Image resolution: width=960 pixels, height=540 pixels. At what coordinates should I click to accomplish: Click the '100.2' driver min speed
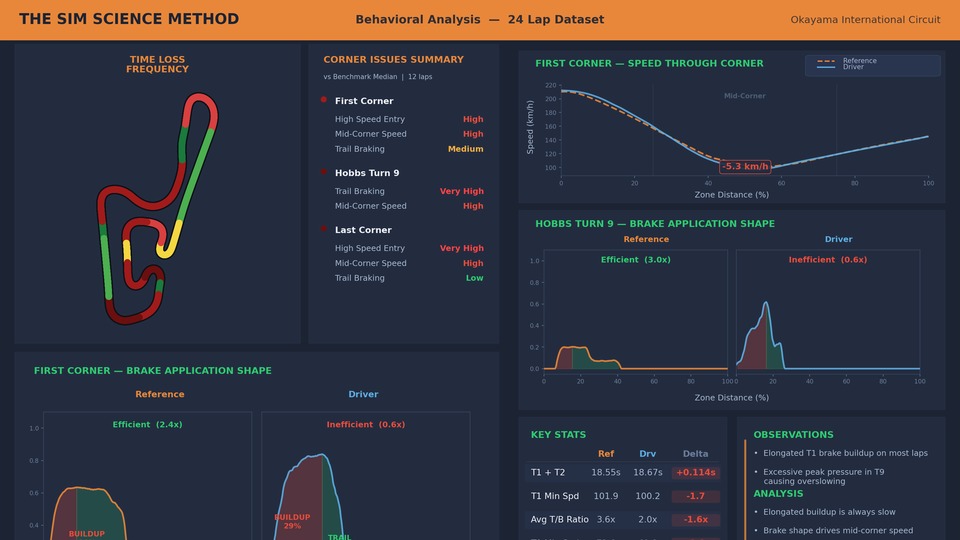(x=648, y=496)
